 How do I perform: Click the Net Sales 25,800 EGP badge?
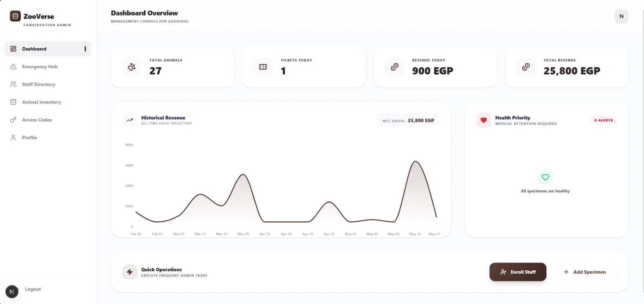tap(408, 121)
